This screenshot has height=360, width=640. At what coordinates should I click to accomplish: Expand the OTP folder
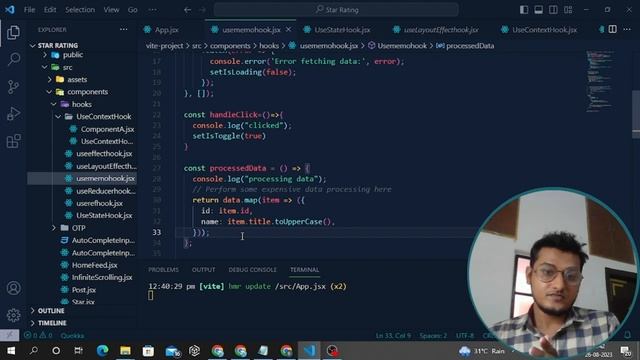(x=78, y=228)
